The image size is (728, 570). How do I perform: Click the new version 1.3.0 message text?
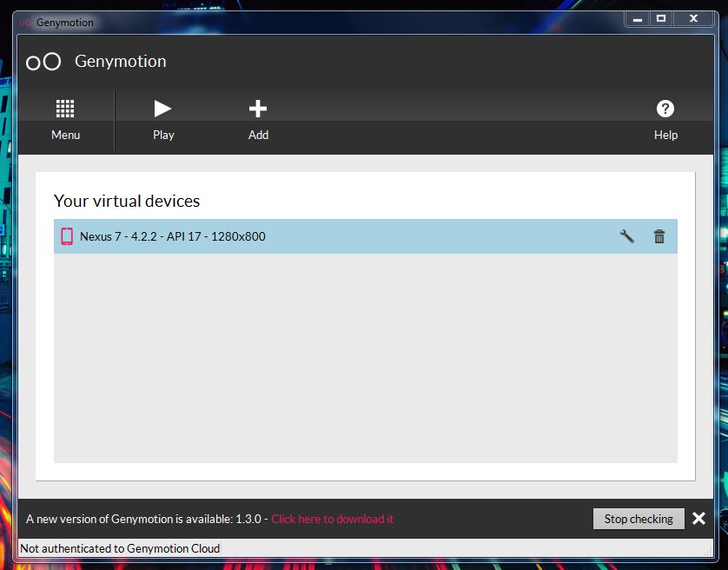[x=143, y=519]
